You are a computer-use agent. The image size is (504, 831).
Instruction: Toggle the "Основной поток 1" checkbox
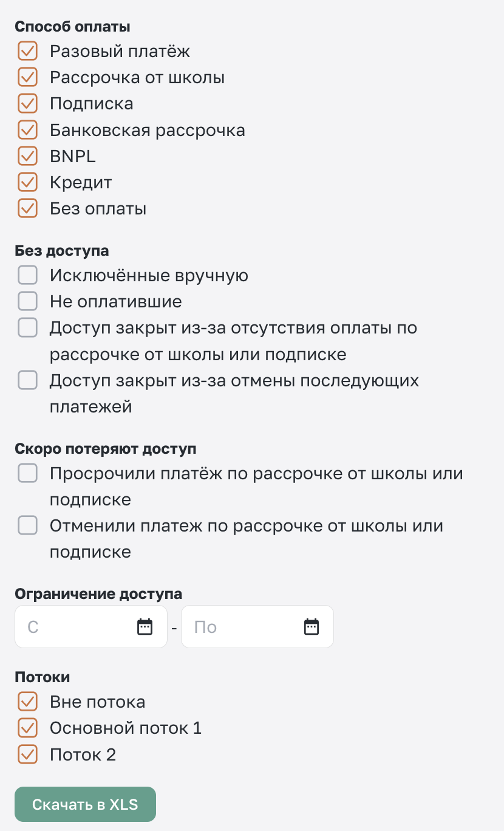click(x=28, y=728)
